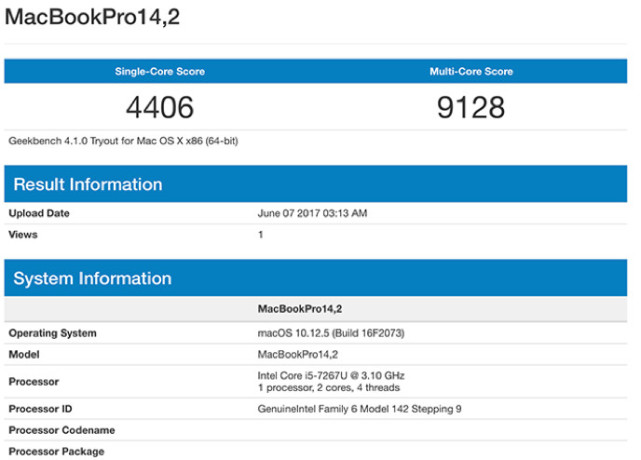Click the Views count value 1
Screen dimensions: 641x460
point(260,235)
